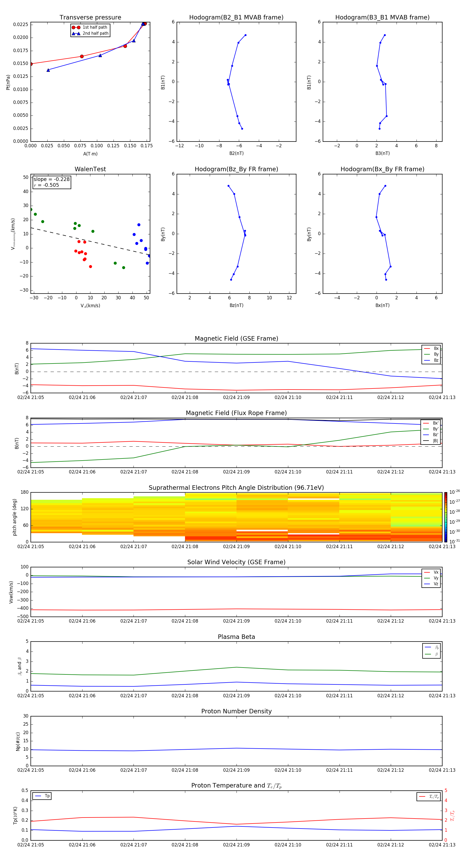Screen dimensions: 473x868
Task: Click Bz' legend entry in flux rope plot
Action: [431, 435]
